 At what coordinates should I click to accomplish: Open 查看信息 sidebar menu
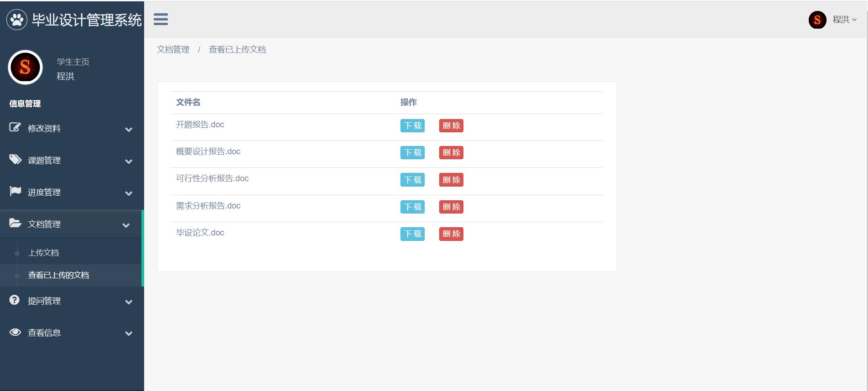click(72, 333)
